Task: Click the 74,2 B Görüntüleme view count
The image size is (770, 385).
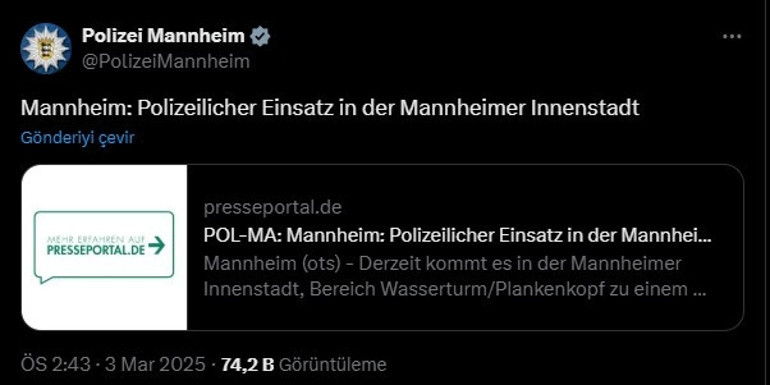Action: tap(303, 364)
